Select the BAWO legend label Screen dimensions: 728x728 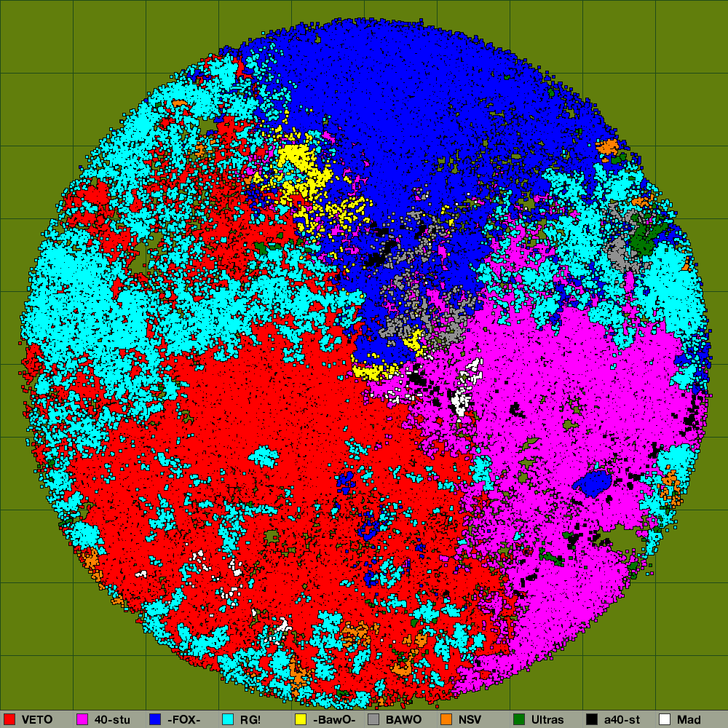pos(403,720)
